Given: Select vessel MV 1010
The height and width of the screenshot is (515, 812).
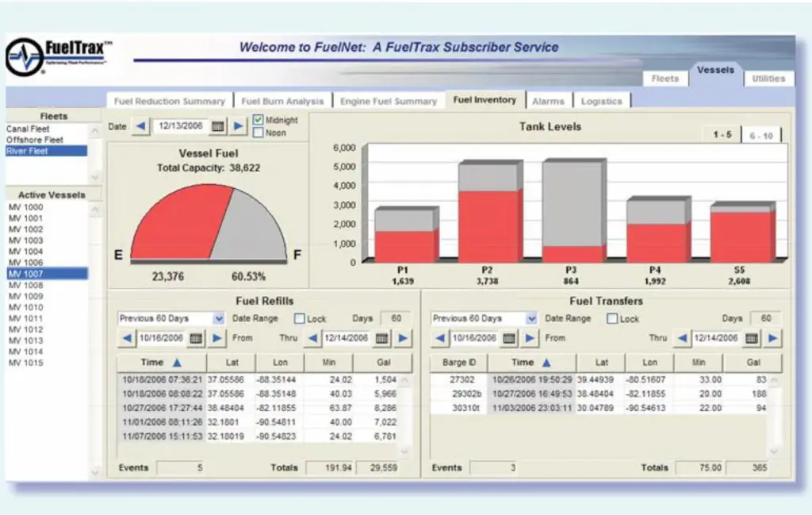Looking at the screenshot, I should [47, 307].
